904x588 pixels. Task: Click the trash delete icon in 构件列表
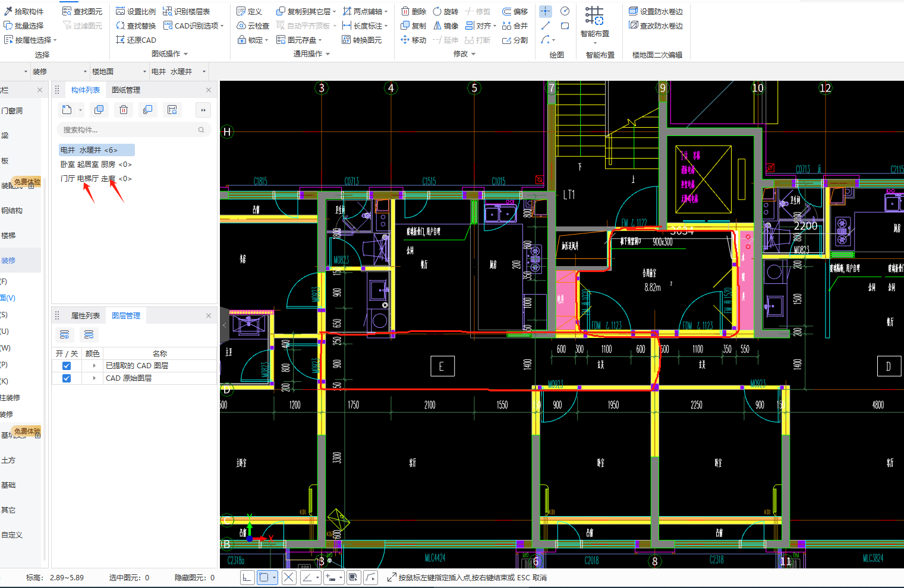click(124, 110)
